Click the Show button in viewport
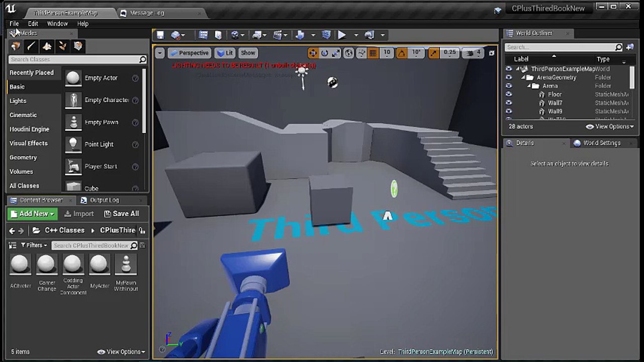 tap(248, 53)
